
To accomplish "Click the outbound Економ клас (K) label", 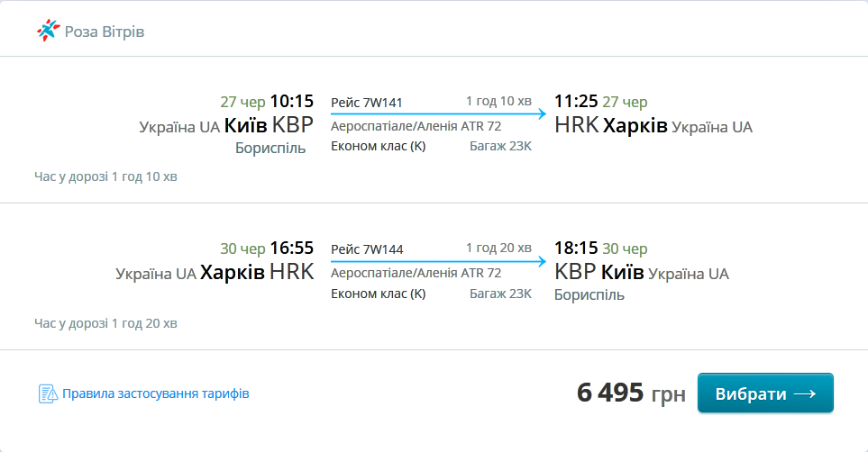I will pos(379,146).
